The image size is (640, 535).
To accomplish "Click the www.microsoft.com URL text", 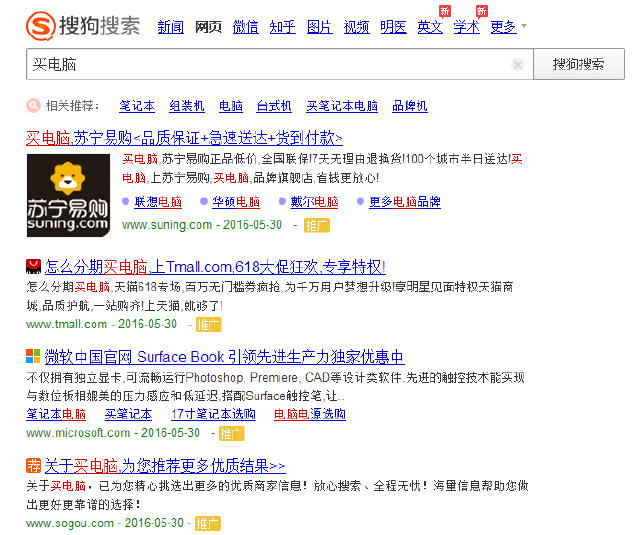I will pyautogui.click(x=78, y=433).
